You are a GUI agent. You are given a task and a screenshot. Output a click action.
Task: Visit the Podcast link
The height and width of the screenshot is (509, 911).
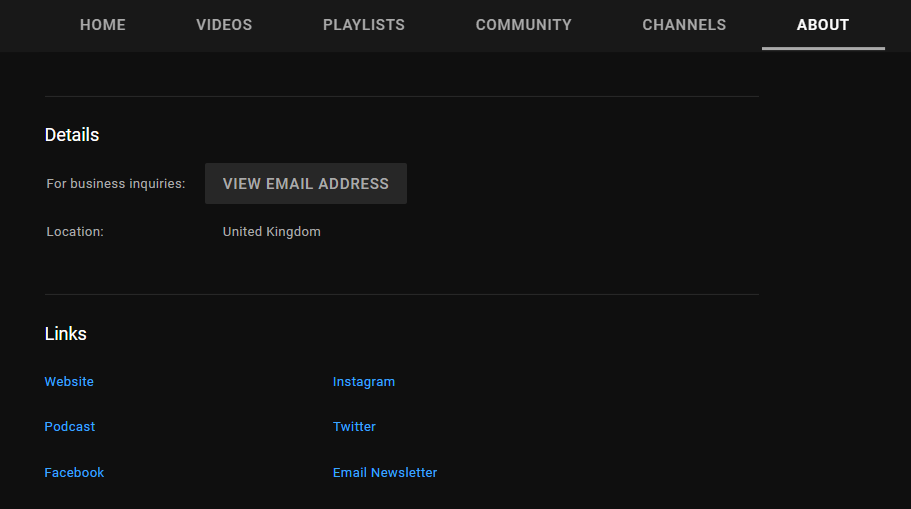70,426
